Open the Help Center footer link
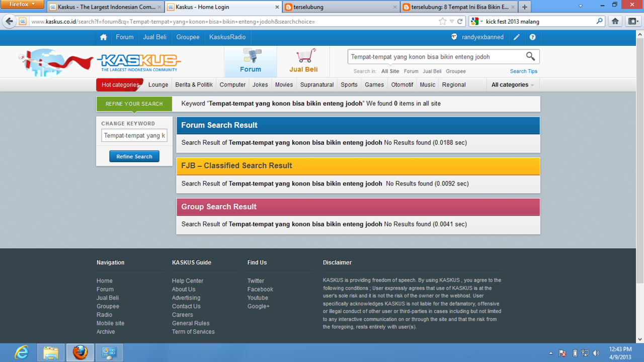644x362 pixels. [x=188, y=281]
